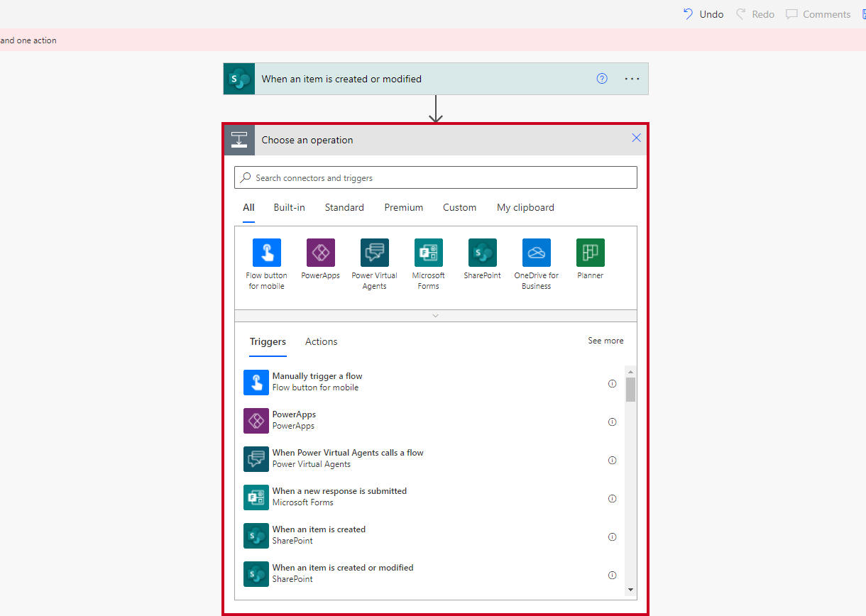Click the Redo button
866x616 pixels.
(x=755, y=14)
